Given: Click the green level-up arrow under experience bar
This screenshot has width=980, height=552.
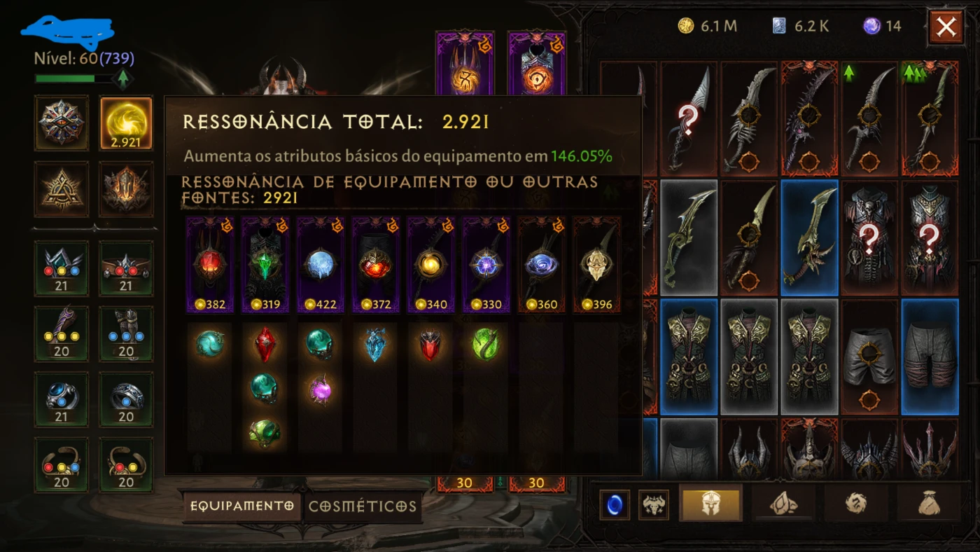Looking at the screenshot, I should (123, 78).
